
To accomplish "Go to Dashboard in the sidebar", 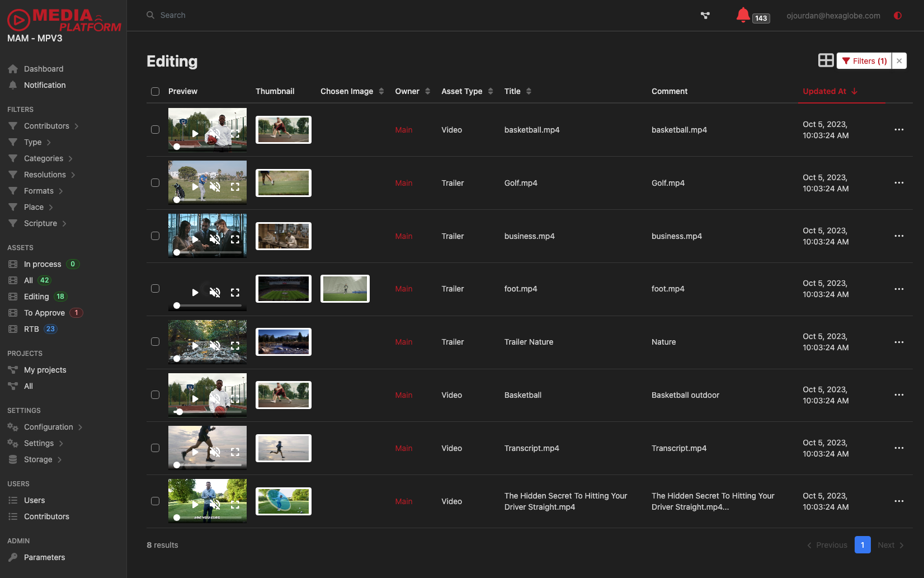I will (x=44, y=69).
